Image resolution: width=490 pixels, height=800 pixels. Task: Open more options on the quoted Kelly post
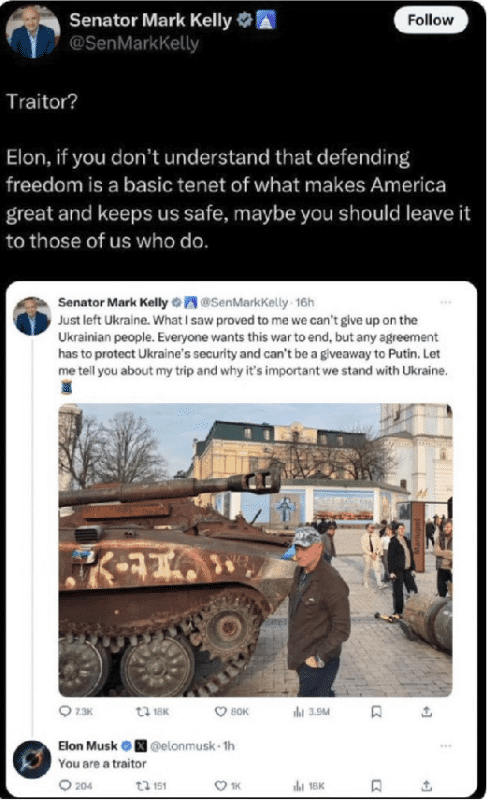(x=446, y=303)
